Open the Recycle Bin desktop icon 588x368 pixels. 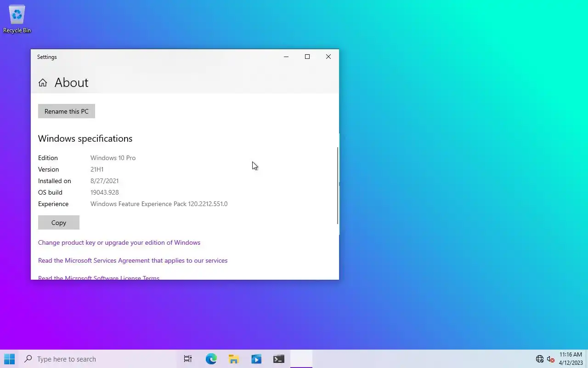pos(17,19)
